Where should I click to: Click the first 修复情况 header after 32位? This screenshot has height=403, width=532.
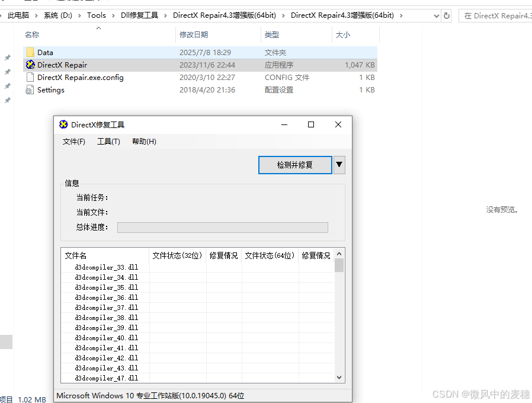(224, 255)
